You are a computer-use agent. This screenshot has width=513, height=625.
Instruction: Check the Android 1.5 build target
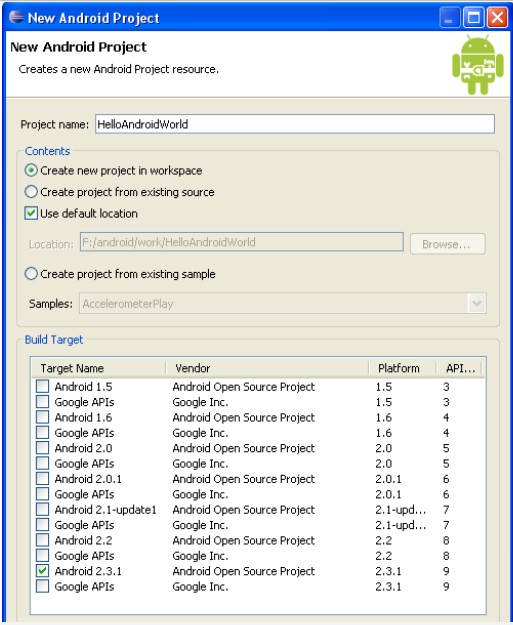[42, 386]
